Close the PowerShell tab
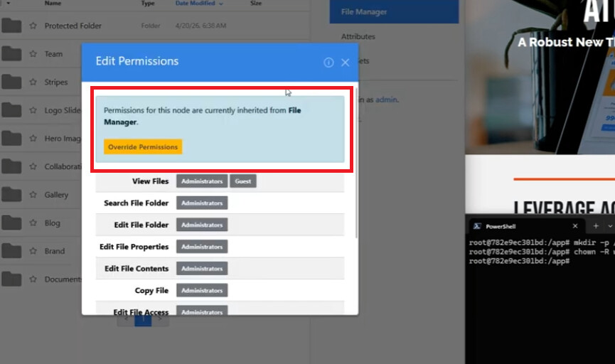The image size is (615, 364). tap(575, 226)
